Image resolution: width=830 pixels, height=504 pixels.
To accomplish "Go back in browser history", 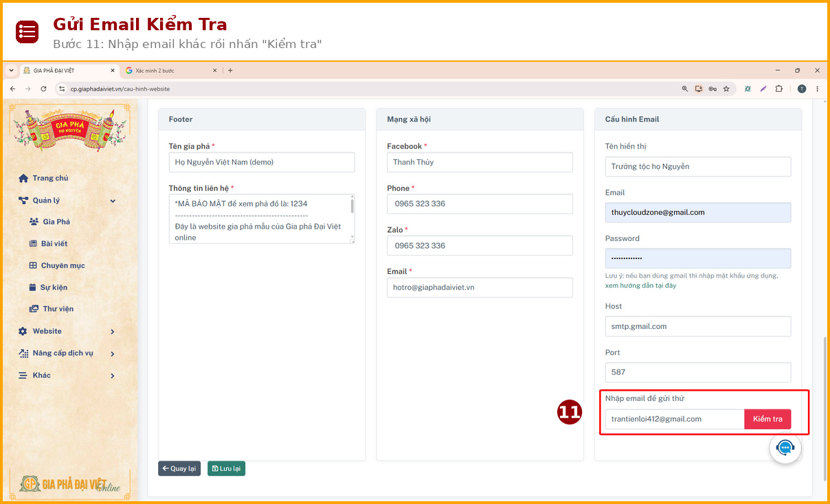I will point(12,89).
